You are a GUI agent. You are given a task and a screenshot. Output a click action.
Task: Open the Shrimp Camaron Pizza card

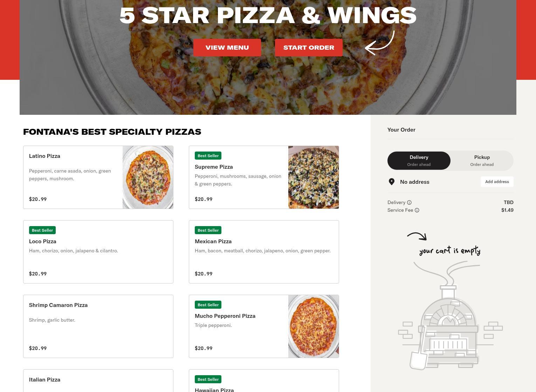[x=98, y=327]
